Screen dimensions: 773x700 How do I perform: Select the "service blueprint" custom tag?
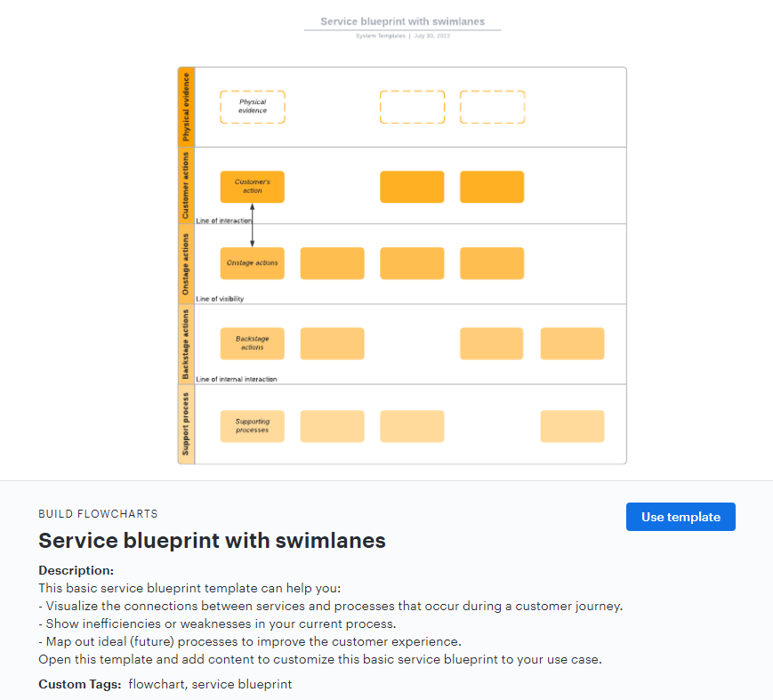click(242, 684)
